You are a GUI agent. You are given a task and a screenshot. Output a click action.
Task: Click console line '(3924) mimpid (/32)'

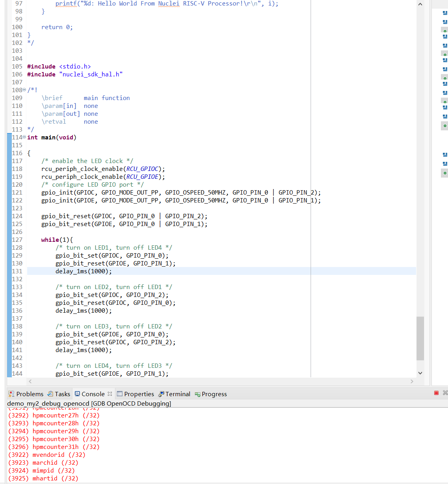point(41,470)
